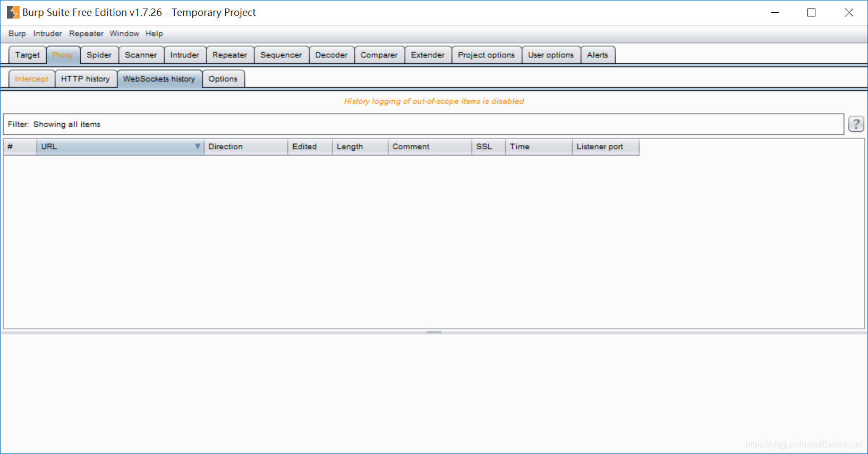868x454 pixels.
Task: Switch to the Intercept sub-tab
Action: (31, 79)
